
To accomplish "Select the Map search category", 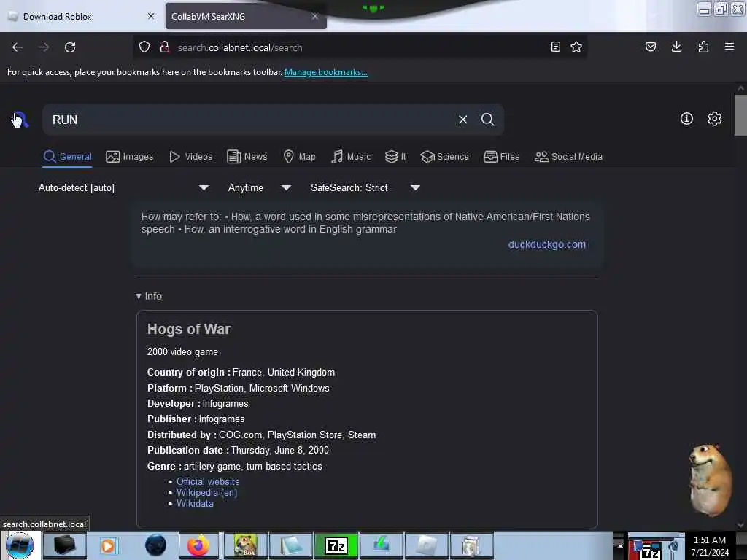I will coord(299,157).
